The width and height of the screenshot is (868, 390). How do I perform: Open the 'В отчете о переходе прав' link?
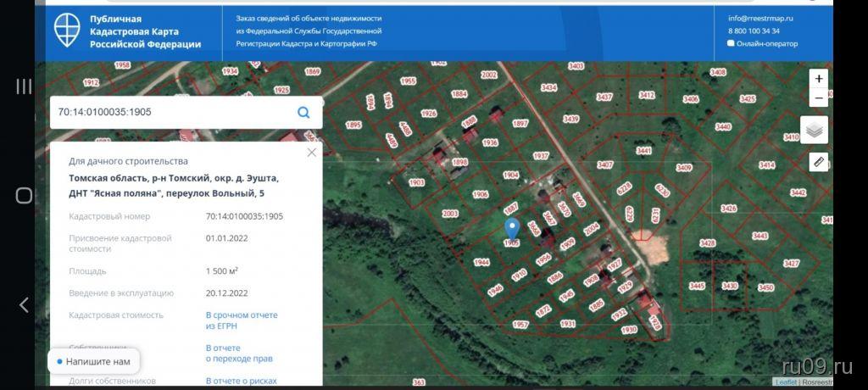(239, 353)
